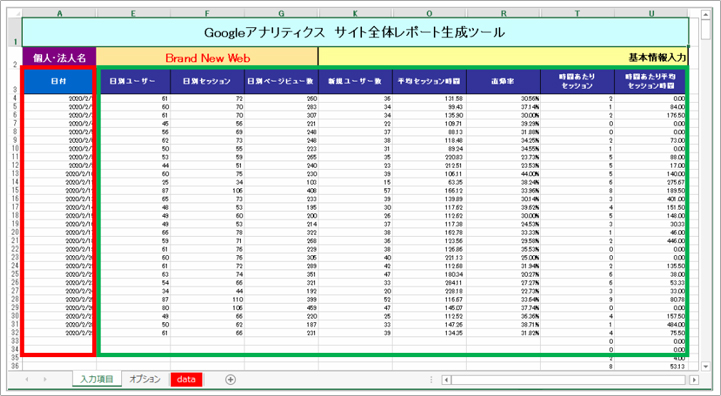Click the 日別セッション header cell
Viewport: 721px width, 396px height.
[x=207, y=81]
